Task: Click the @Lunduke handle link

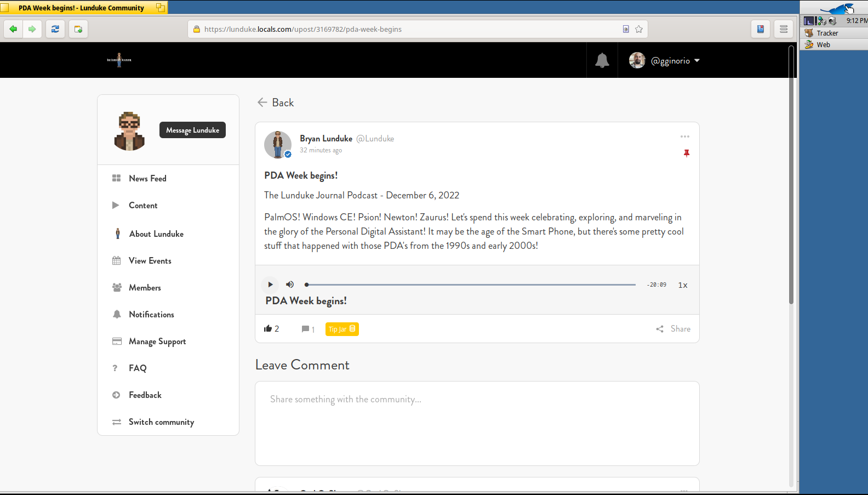Action: 375,139
